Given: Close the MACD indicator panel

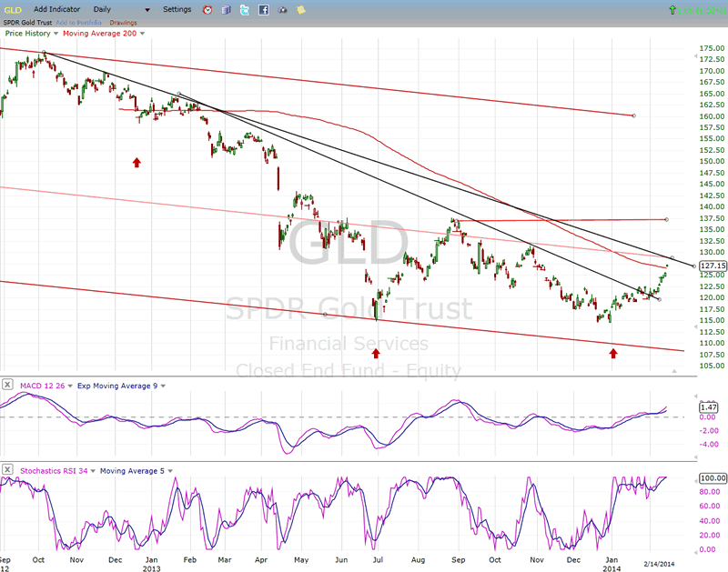Looking at the screenshot, I should pos(7,386).
